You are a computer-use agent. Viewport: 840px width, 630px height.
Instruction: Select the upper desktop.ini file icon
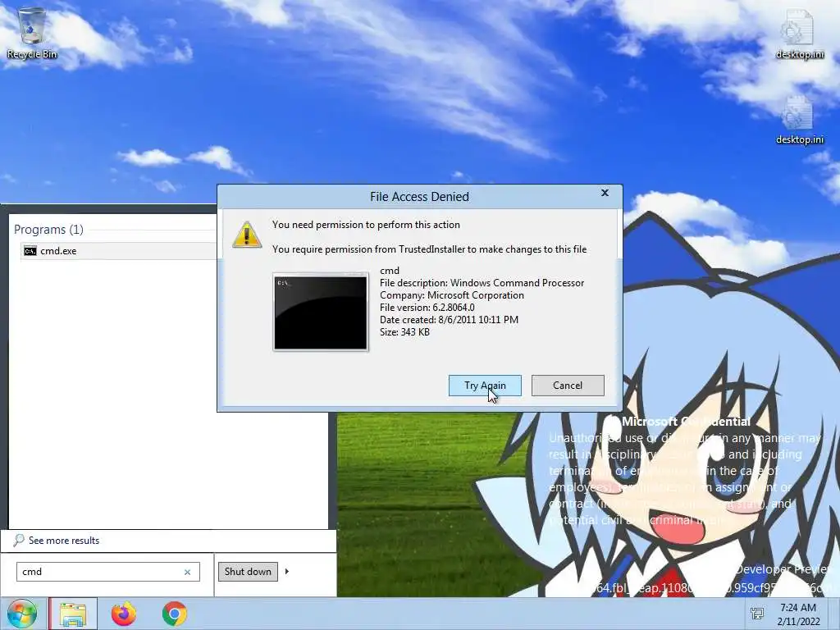pos(799,34)
